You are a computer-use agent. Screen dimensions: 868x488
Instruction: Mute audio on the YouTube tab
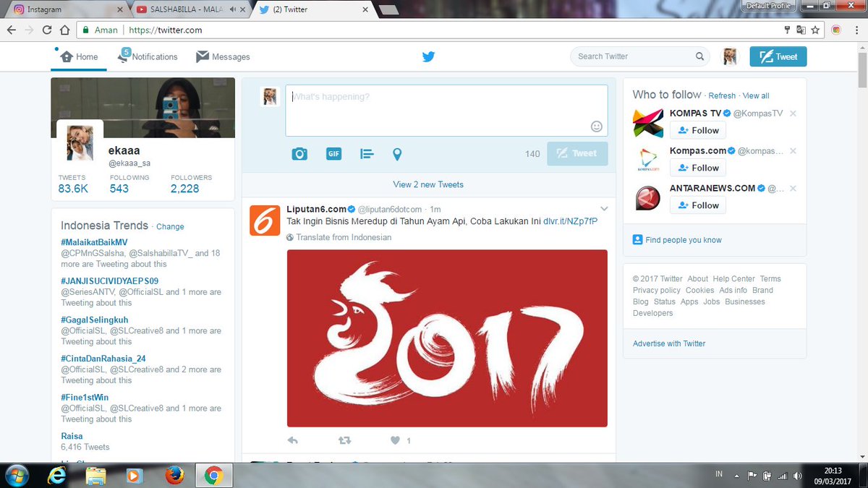232,10
